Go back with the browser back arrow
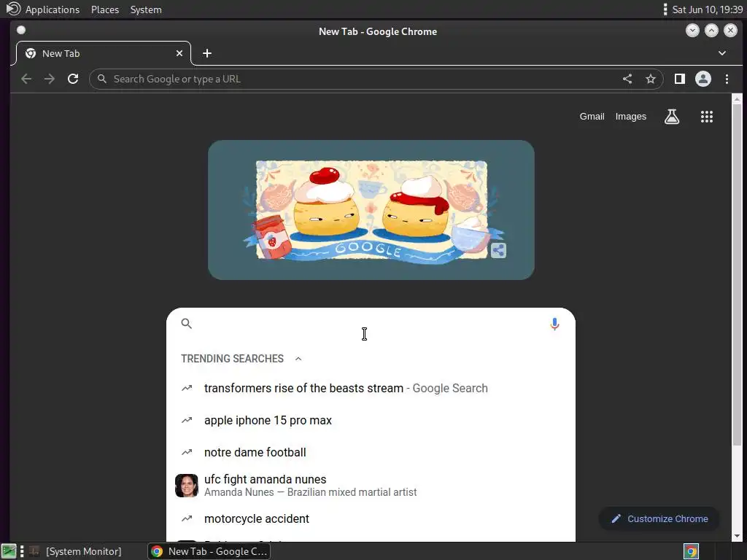Viewport: 747px width, 560px height. (x=26, y=79)
